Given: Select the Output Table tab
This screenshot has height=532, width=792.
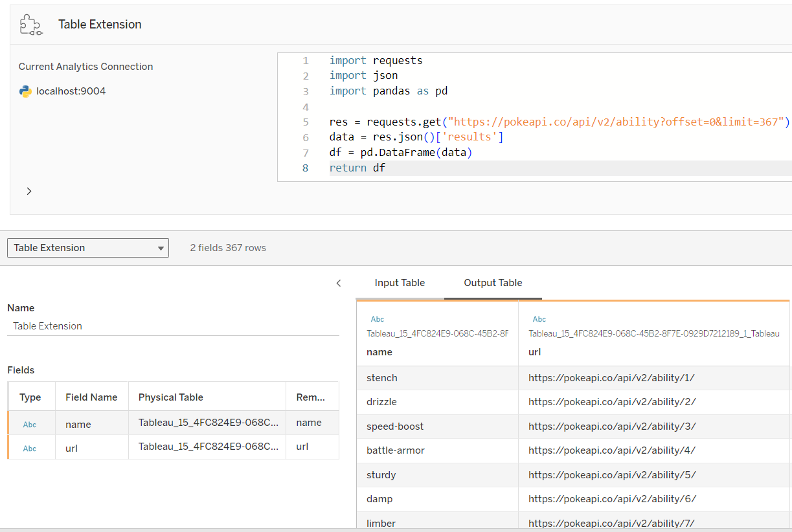Looking at the screenshot, I should [x=493, y=283].
